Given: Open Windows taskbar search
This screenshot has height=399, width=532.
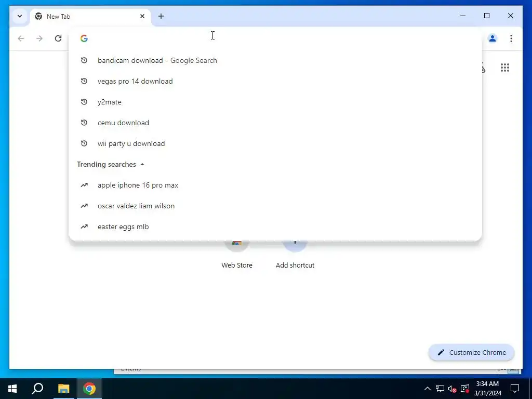Looking at the screenshot, I should click(37, 389).
